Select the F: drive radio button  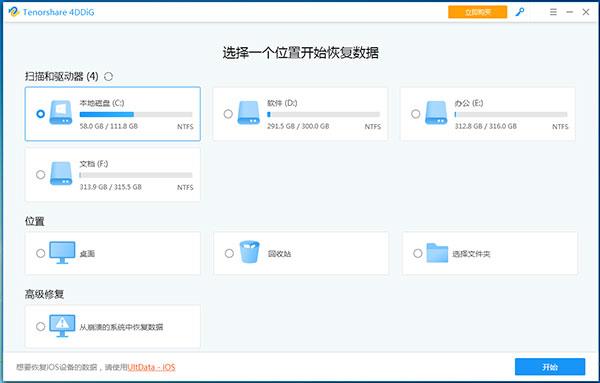41,175
